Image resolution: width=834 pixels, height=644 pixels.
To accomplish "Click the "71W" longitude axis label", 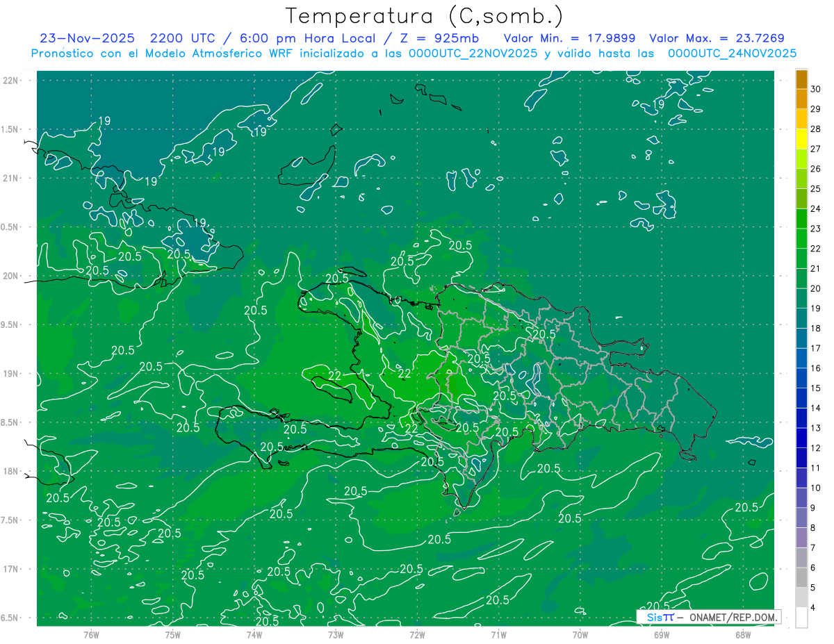I will tap(498, 634).
